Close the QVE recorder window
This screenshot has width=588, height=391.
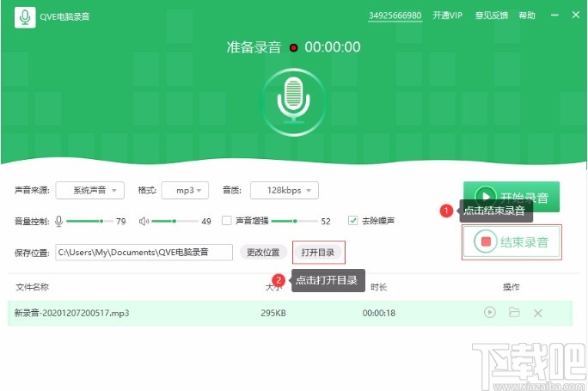pos(576,15)
